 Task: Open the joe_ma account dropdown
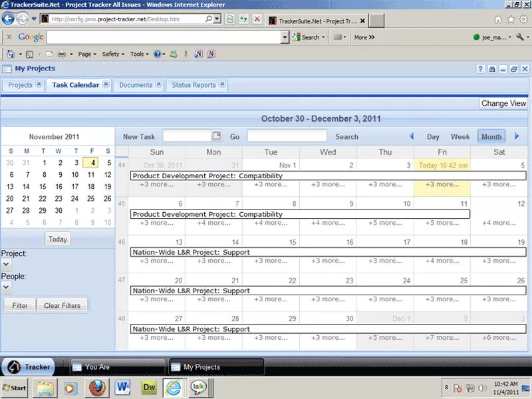[x=493, y=37]
